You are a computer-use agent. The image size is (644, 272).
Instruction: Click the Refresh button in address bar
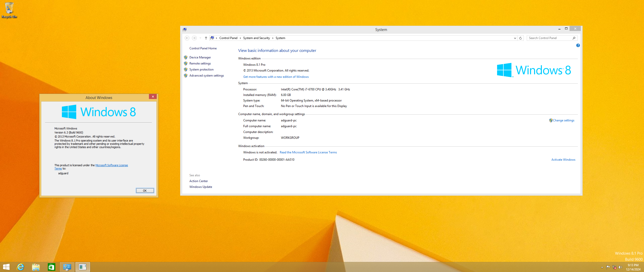520,38
